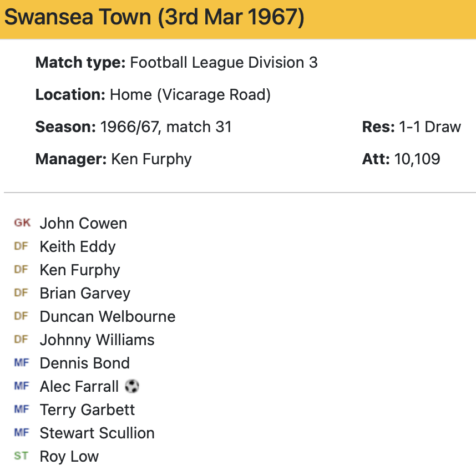Click the MF icon beside Dennis Bond
This screenshot has width=476, height=475.
pos(21,363)
